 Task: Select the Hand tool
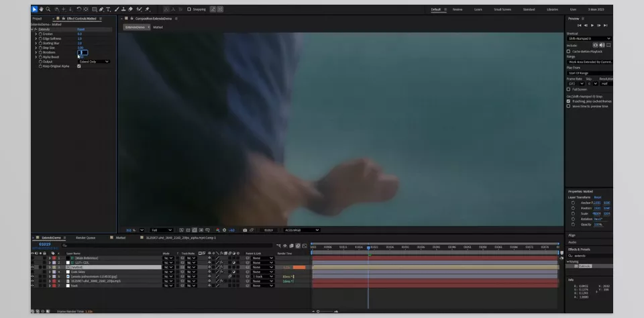(41, 9)
